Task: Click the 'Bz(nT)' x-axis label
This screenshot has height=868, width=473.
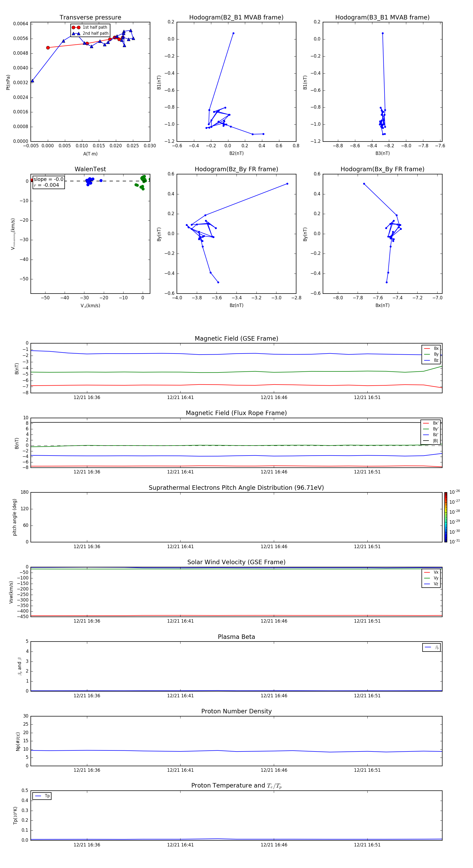Action: point(236,306)
